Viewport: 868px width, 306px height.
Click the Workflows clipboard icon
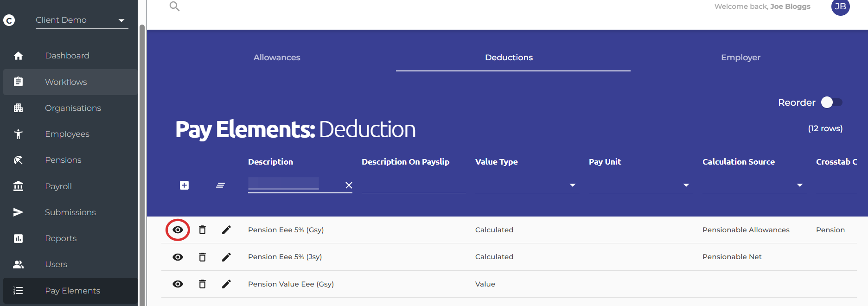click(18, 82)
